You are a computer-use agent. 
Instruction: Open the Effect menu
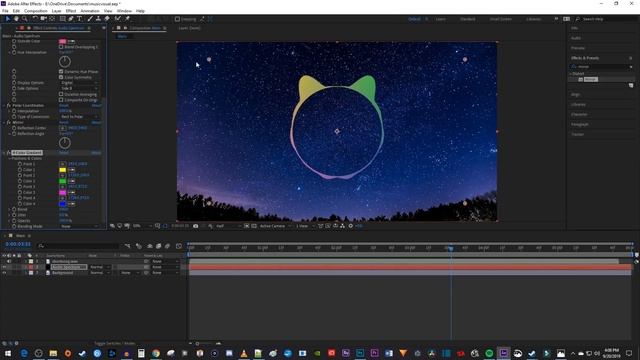click(x=71, y=11)
